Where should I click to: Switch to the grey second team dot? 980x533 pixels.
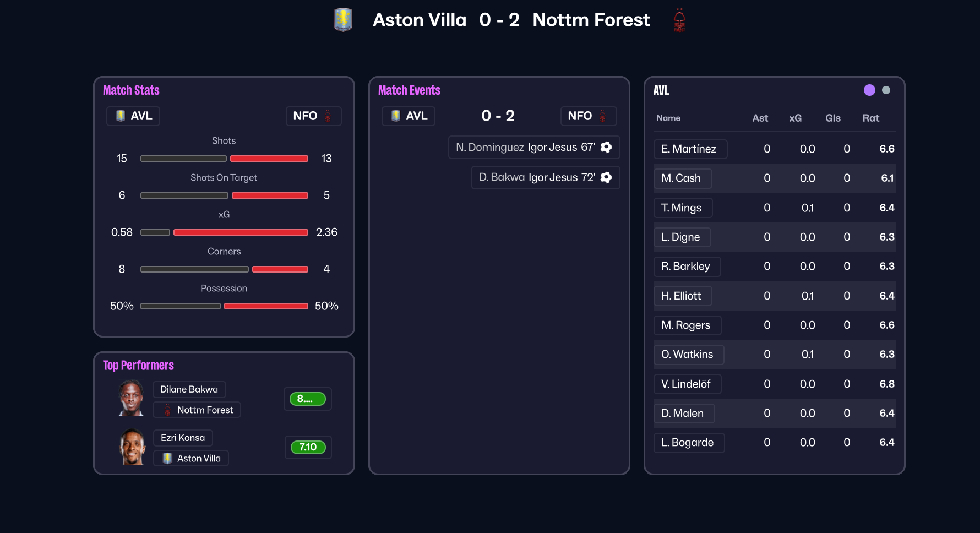pos(886,90)
